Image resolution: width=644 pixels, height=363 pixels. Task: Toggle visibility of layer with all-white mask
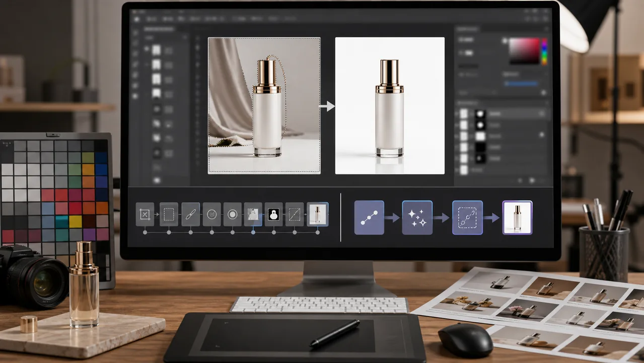[x=457, y=136]
